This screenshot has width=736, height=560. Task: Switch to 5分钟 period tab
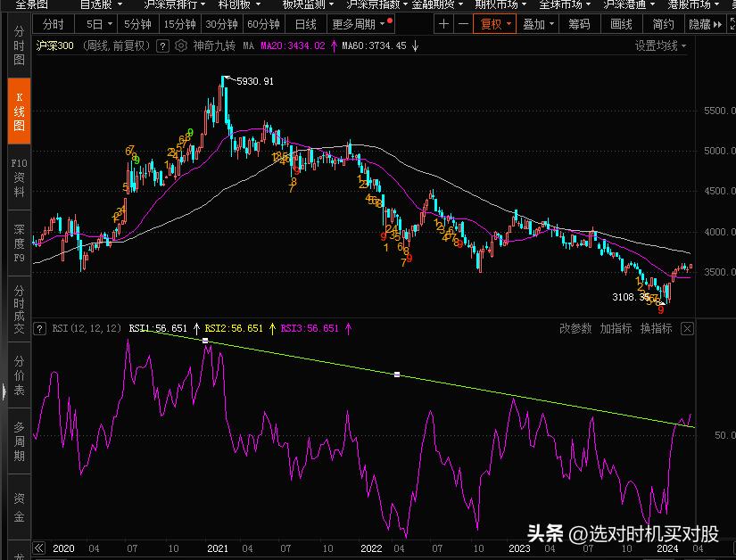click(137, 24)
